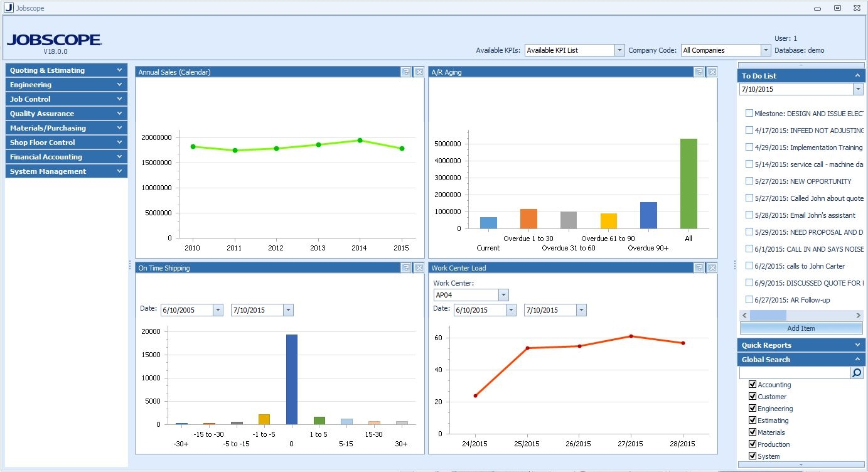The height and width of the screenshot is (472, 868).
Task: Open the Work Center Load panel popout icon
Action: coord(700,268)
